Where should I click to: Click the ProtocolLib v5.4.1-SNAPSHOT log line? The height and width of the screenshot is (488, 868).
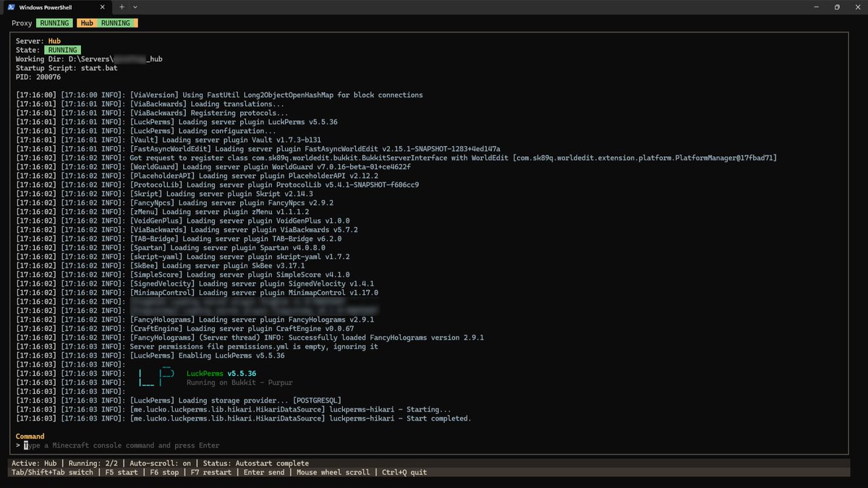(x=217, y=184)
